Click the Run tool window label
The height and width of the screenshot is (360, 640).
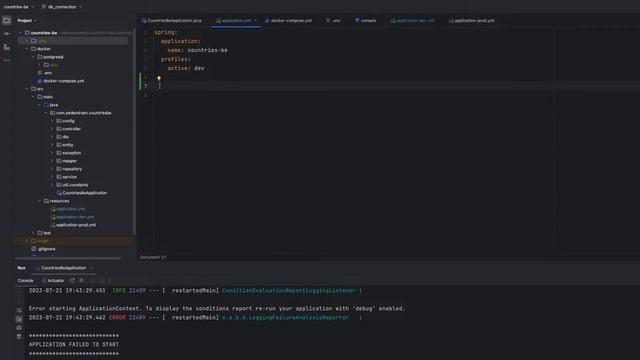coord(22,268)
